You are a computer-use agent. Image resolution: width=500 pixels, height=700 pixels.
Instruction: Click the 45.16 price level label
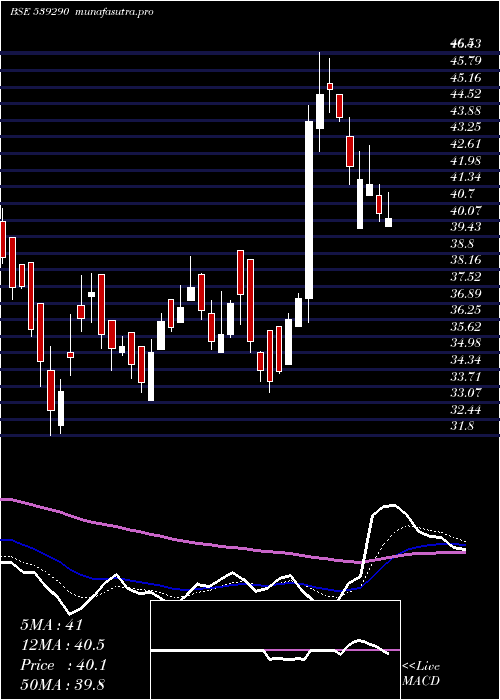(x=466, y=77)
